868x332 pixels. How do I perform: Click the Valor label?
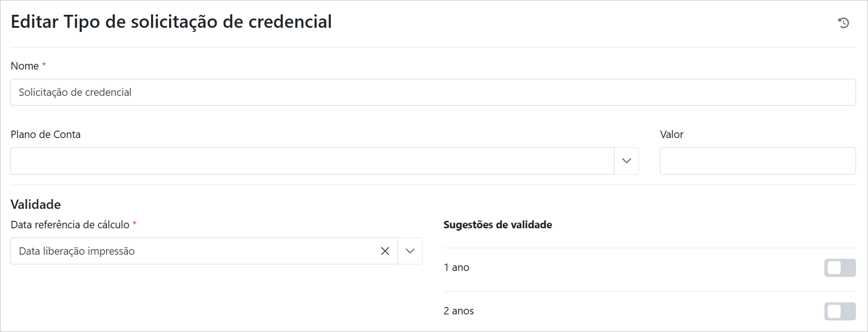672,134
